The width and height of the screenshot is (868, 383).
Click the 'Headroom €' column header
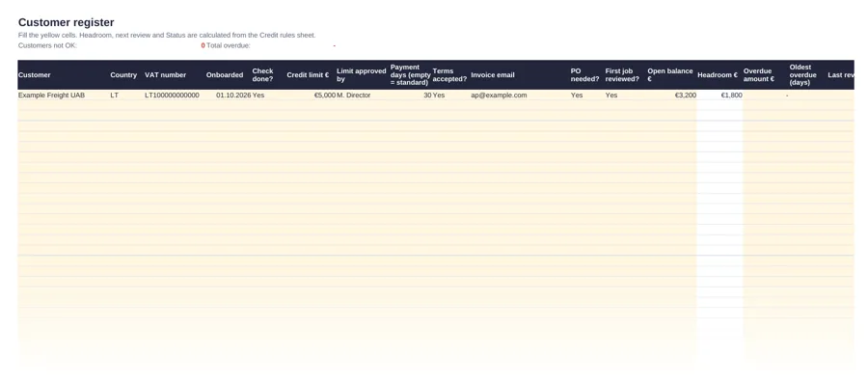(718, 75)
